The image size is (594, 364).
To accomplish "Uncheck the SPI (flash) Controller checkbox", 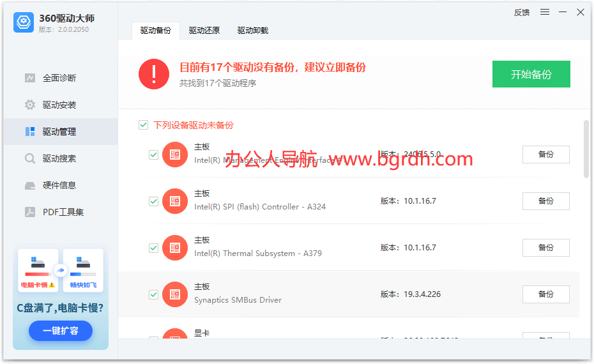I will tap(153, 201).
